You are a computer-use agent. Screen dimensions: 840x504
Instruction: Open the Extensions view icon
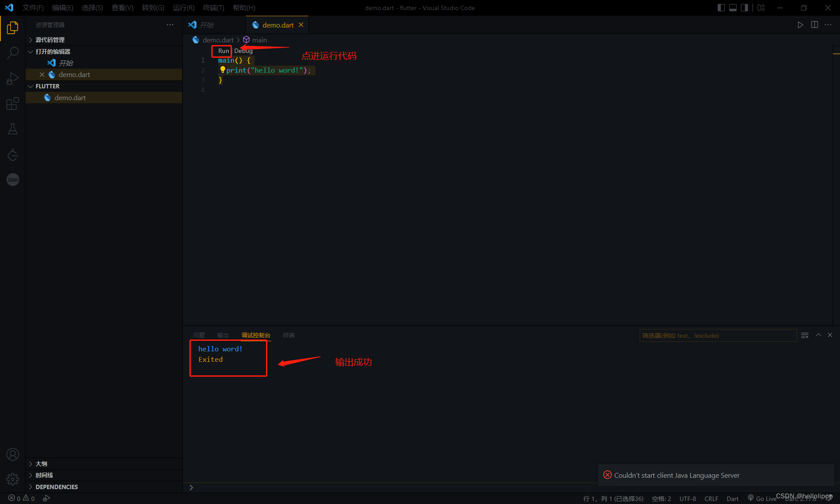tap(13, 104)
